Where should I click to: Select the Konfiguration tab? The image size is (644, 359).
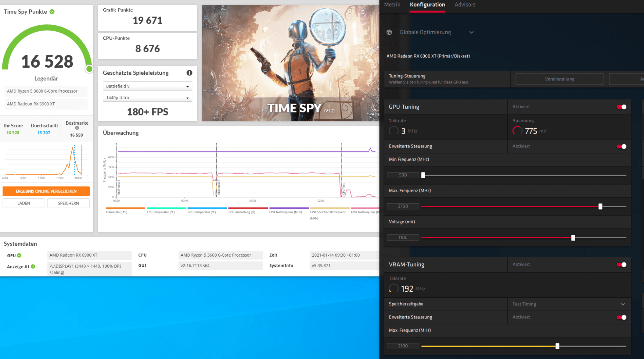427,5
